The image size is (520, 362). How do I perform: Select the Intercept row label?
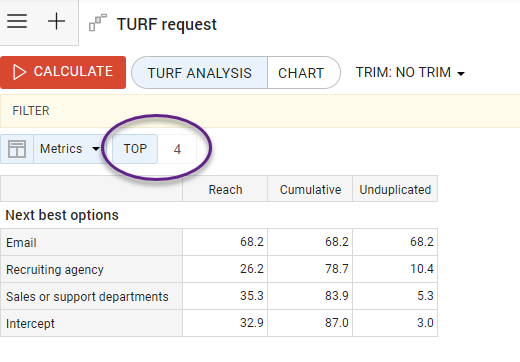(91, 323)
